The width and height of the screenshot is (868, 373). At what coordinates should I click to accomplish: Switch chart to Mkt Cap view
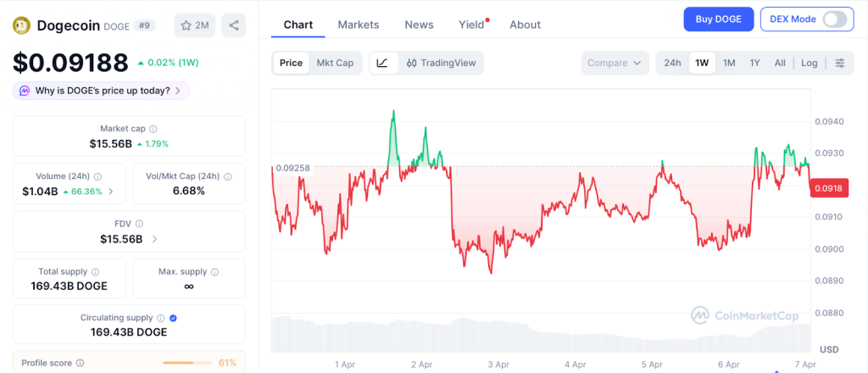(335, 63)
